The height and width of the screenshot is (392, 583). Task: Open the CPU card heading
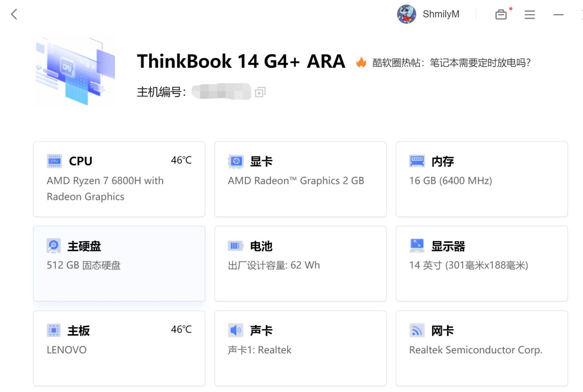(x=81, y=161)
